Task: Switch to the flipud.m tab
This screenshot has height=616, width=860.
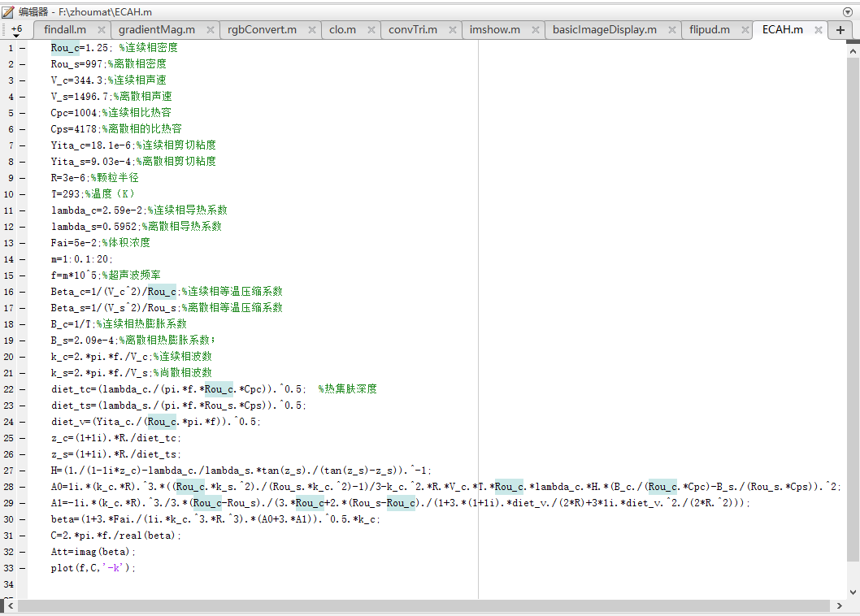Action: [x=709, y=30]
